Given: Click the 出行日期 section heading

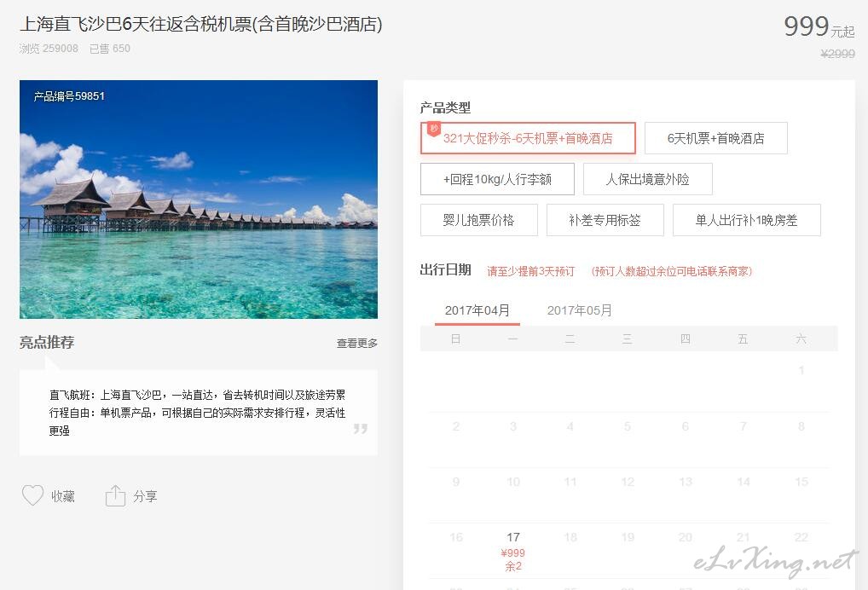Looking at the screenshot, I should pos(445,269).
